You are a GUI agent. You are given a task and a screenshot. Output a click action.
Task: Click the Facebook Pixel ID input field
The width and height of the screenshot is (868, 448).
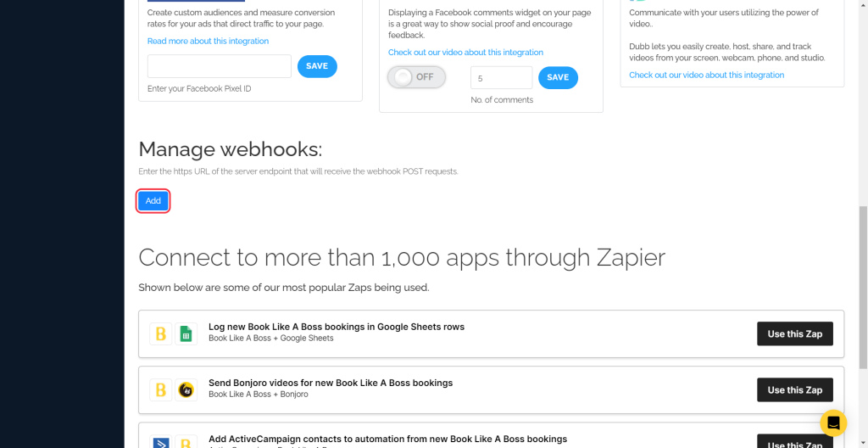219,66
